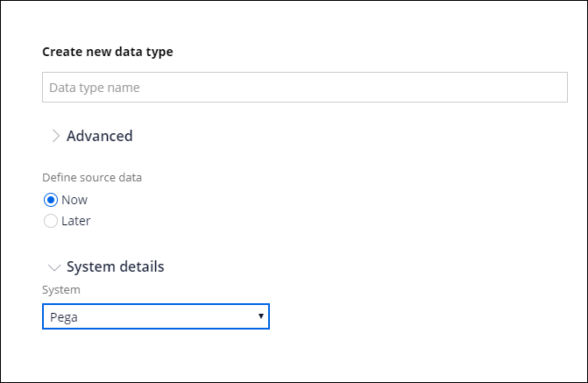588x383 pixels.
Task: Select the Later radio button
Action: (x=51, y=221)
